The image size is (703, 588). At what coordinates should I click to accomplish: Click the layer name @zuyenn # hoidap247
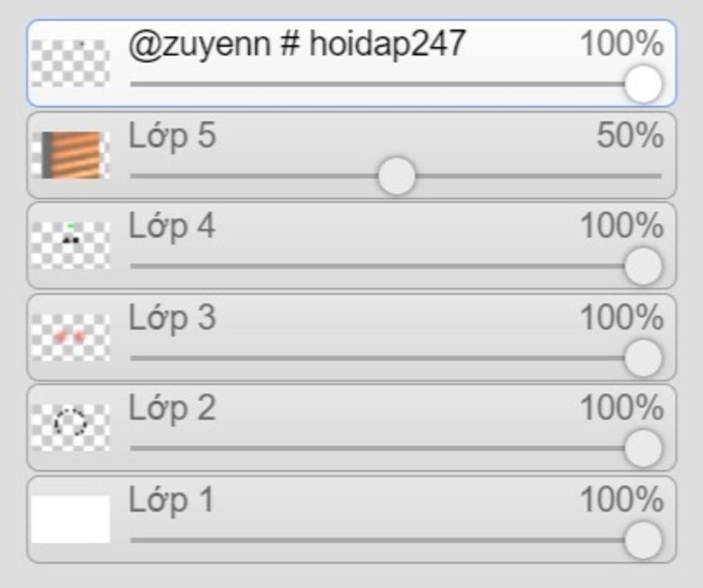[x=297, y=45]
